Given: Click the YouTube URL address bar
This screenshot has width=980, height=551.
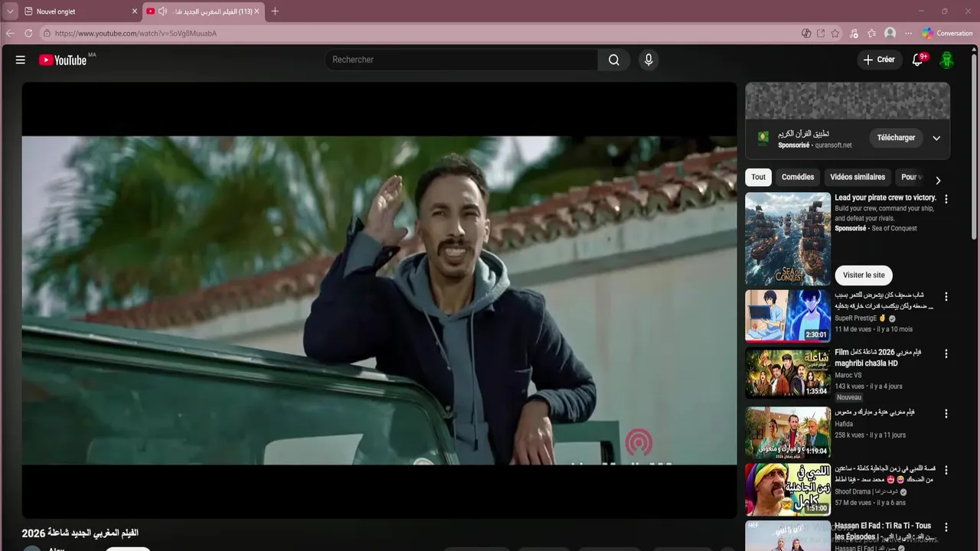Looking at the screenshot, I should click(x=420, y=33).
